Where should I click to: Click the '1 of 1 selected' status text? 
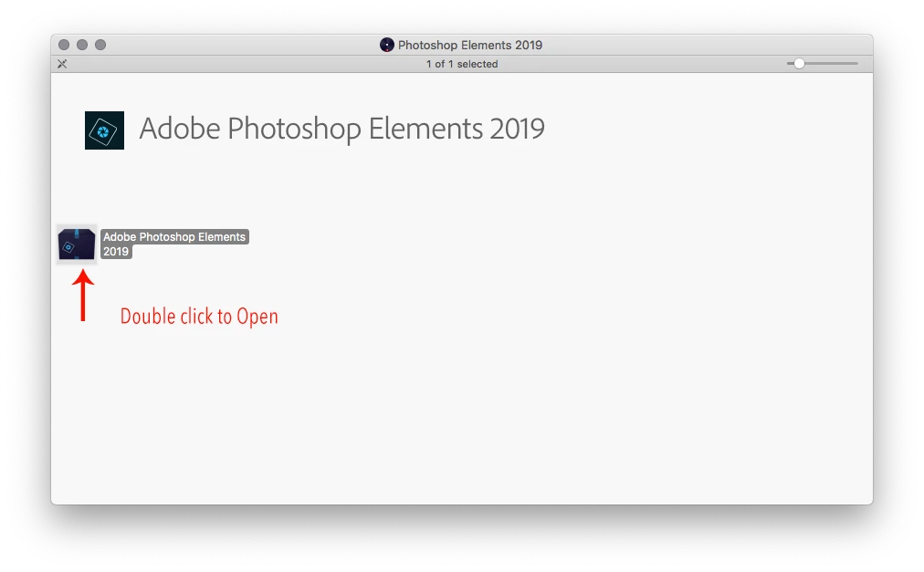point(462,64)
